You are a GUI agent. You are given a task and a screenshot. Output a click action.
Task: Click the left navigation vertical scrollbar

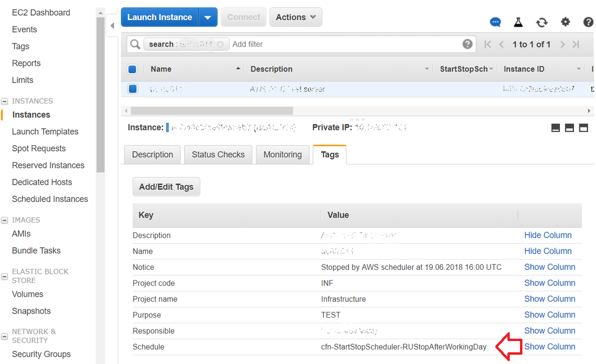pos(101,95)
